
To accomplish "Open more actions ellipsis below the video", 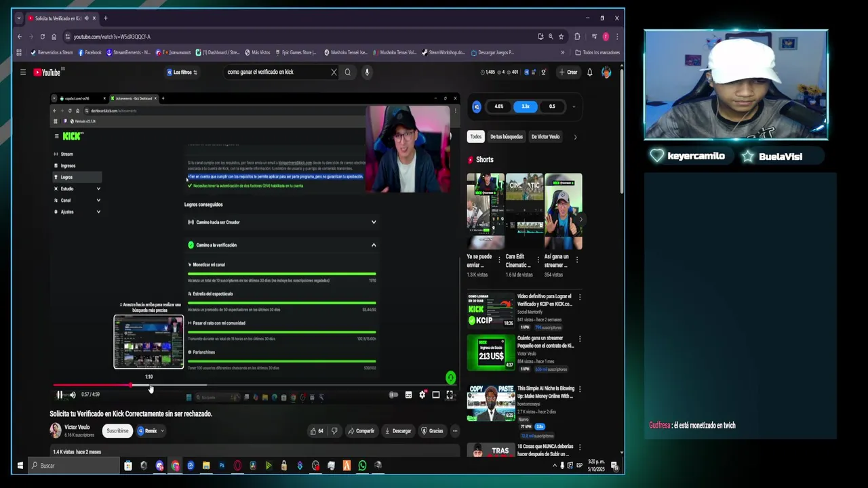I will click(455, 430).
